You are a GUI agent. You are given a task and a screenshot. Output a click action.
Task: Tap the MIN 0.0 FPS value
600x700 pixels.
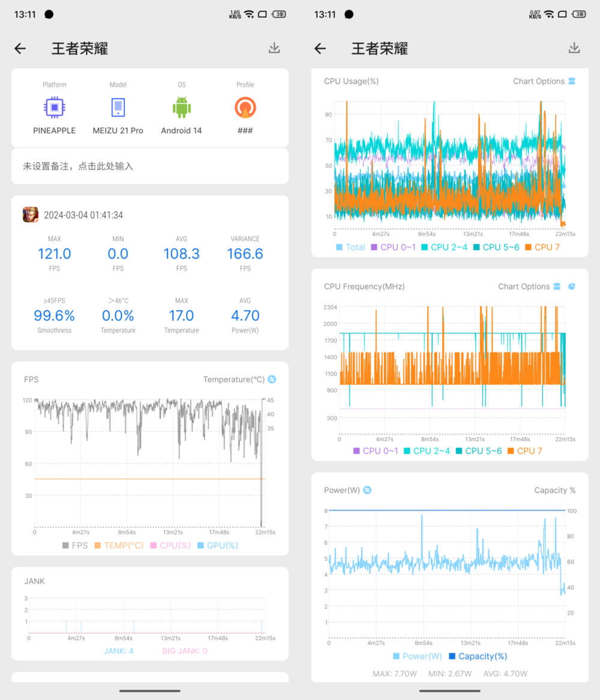point(118,254)
